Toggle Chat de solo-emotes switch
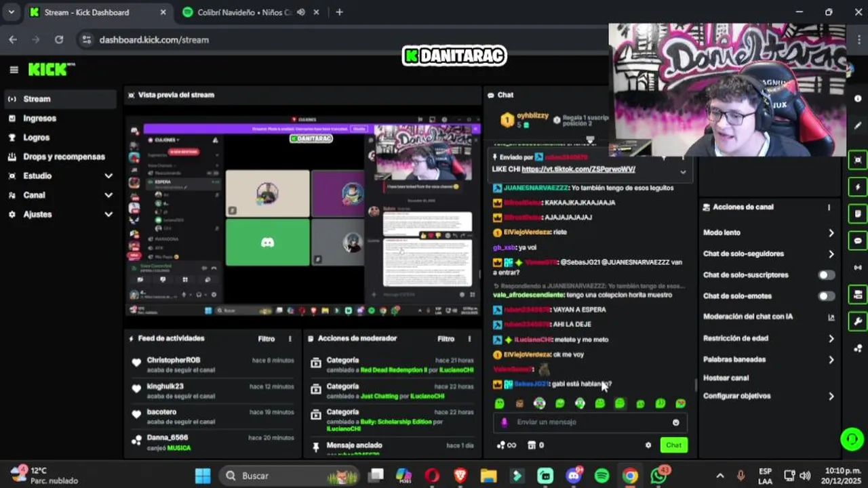Image resolution: width=868 pixels, height=488 pixels. click(826, 296)
